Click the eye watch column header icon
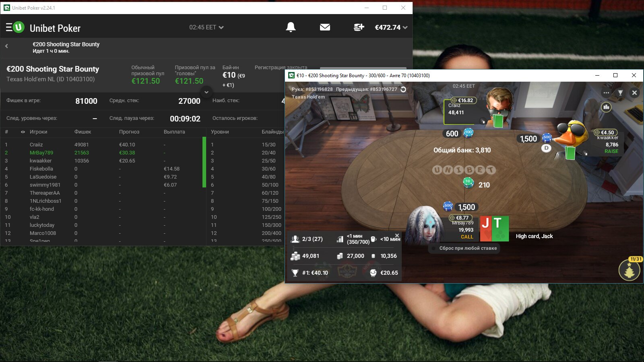 pyautogui.click(x=23, y=132)
